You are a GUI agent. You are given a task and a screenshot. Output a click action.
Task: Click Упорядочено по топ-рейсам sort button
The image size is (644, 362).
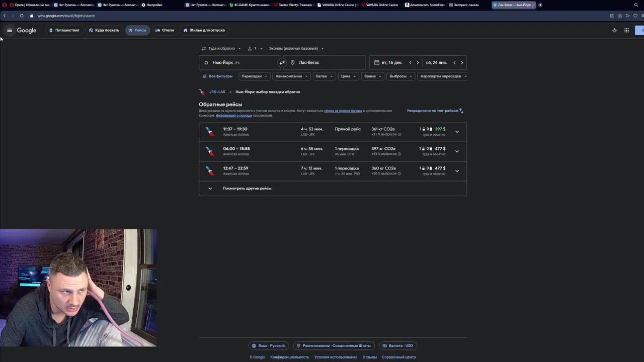tap(435, 111)
